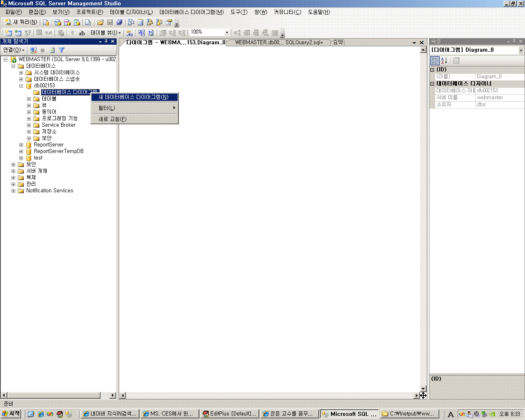
Task: Expand the Notification Services node
Action: pos(14,191)
